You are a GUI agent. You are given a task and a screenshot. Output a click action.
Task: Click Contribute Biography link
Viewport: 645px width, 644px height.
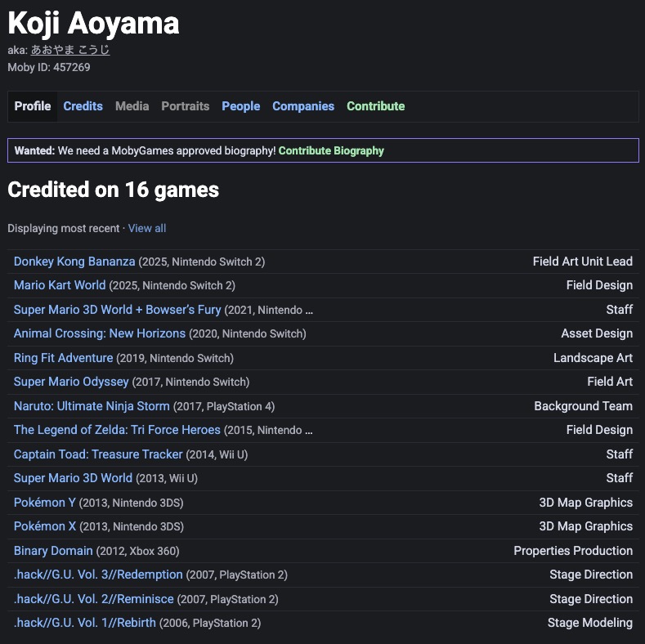coord(331,150)
